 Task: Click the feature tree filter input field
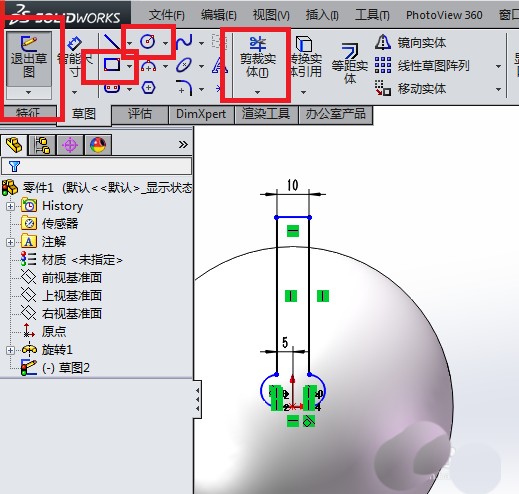(97, 166)
